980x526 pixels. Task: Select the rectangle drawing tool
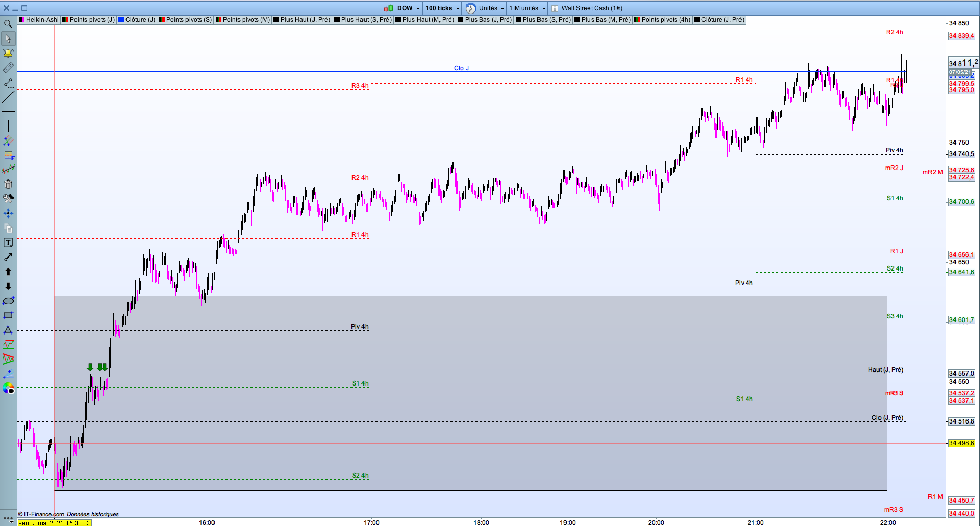pyautogui.click(x=8, y=315)
